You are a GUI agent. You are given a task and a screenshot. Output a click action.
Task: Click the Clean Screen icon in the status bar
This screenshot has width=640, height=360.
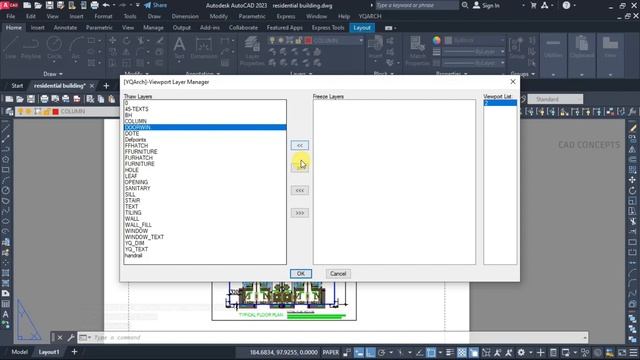tap(622, 352)
